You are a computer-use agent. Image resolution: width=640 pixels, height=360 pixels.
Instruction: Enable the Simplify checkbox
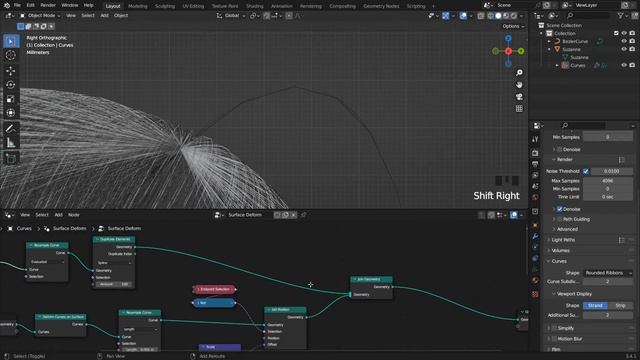click(x=554, y=328)
